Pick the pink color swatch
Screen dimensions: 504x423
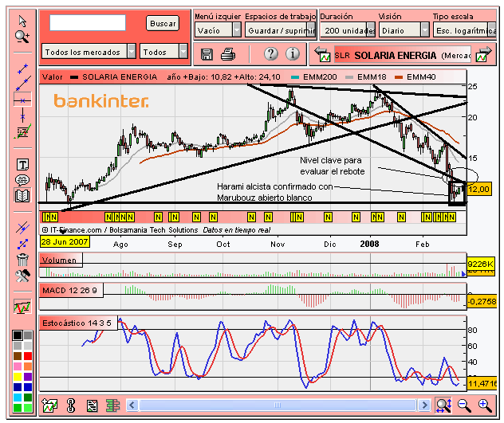pyautogui.click(x=18, y=366)
